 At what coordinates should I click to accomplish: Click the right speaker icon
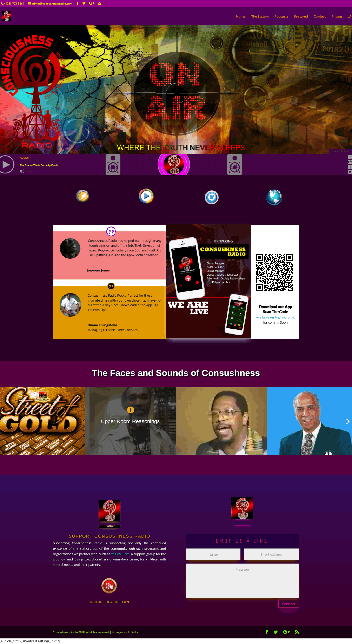235,164
